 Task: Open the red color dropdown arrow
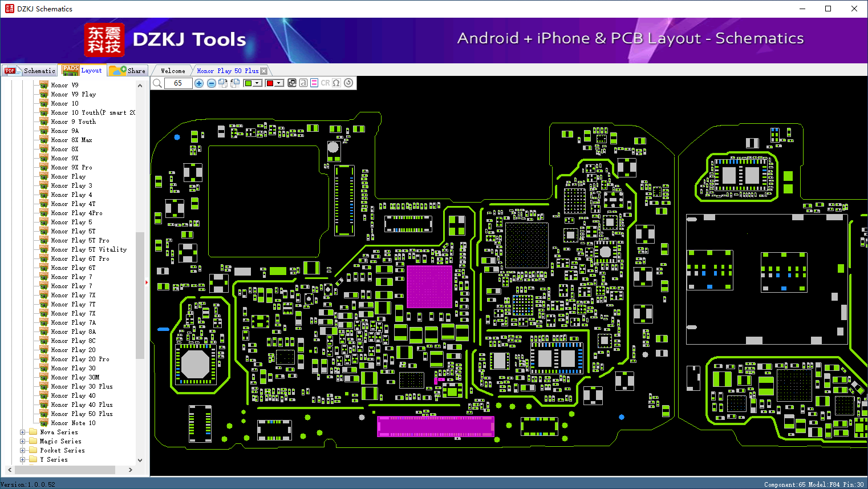click(279, 83)
